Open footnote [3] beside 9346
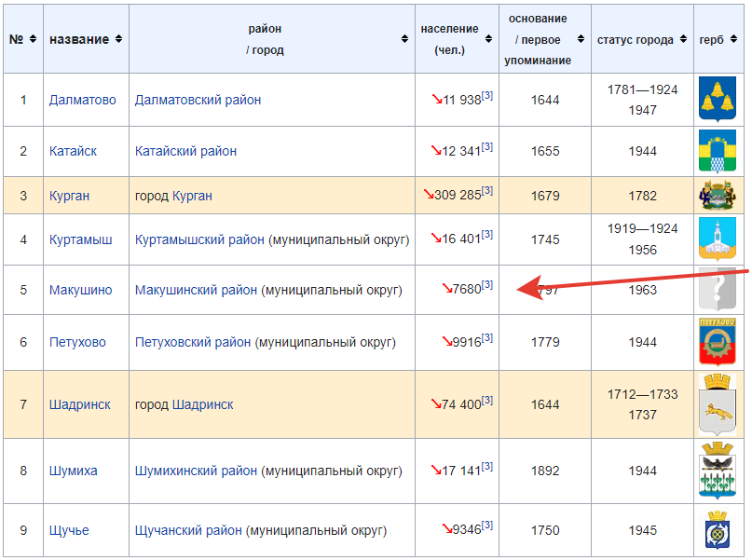The image size is (752, 560). 487,525
